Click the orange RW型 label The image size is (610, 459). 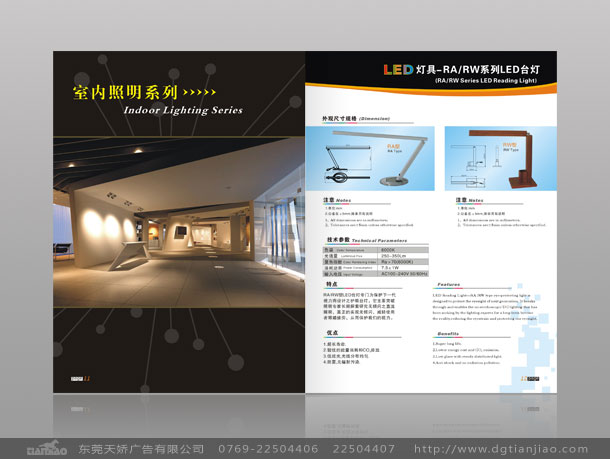tap(510, 144)
